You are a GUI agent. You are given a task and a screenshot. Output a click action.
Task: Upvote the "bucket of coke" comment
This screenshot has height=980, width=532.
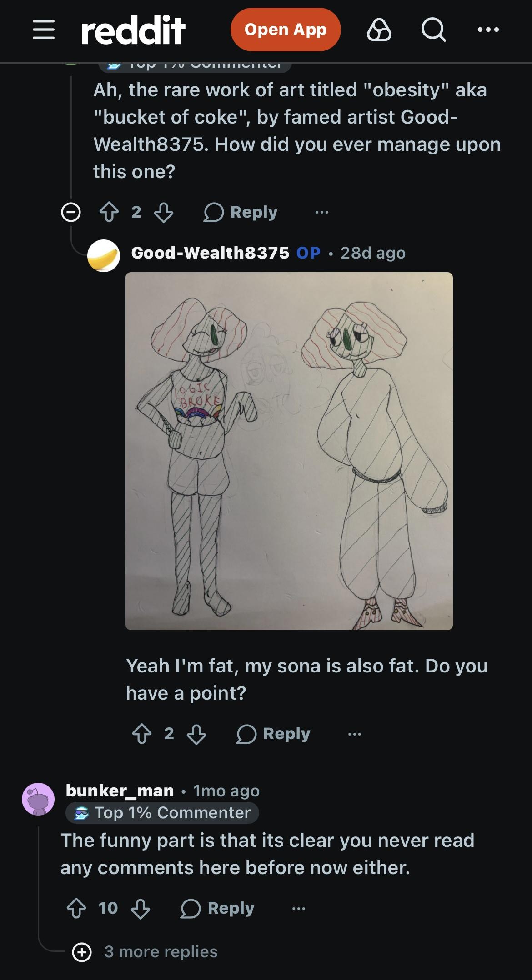109,212
